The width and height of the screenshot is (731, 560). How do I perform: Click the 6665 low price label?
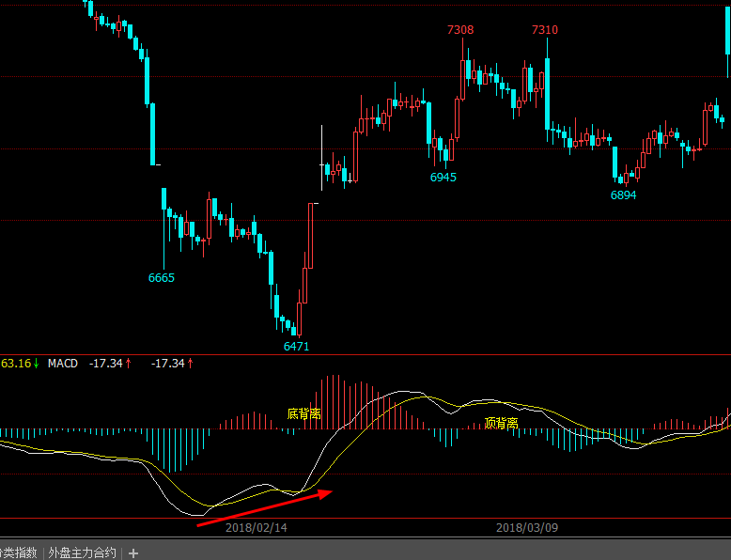click(x=162, y=278)
